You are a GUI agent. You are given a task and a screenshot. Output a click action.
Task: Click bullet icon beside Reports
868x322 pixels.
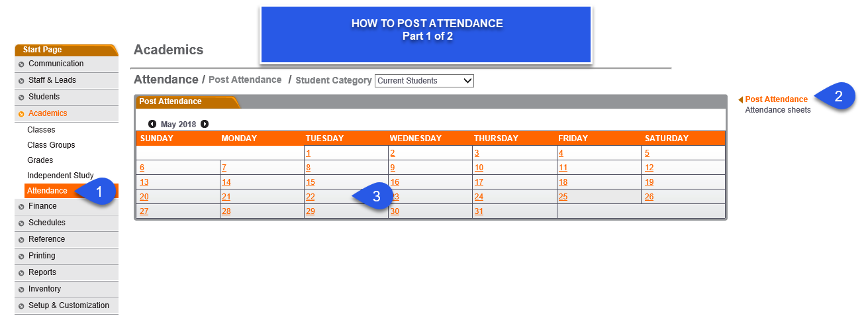coord(22,273)
